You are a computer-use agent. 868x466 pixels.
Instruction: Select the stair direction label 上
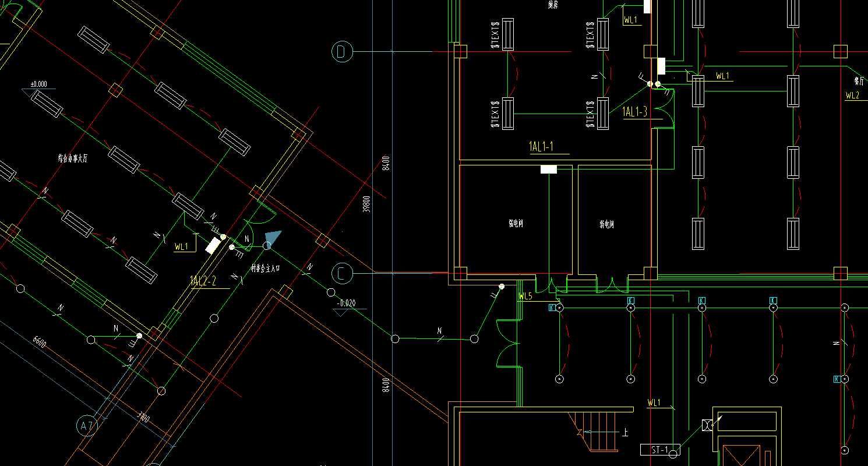tap(625, 433)
